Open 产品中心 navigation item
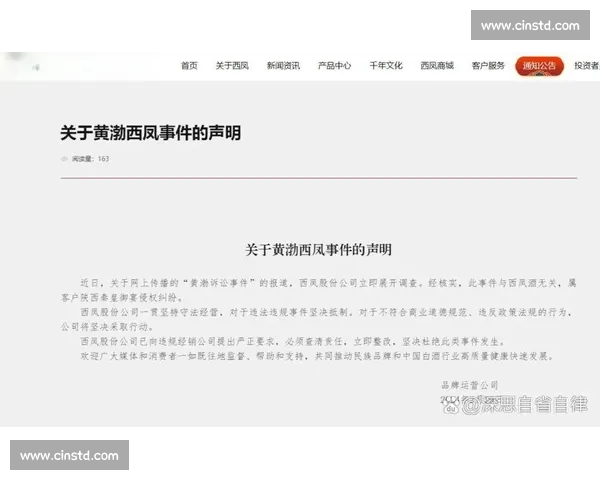 click(x=334, y=66)
